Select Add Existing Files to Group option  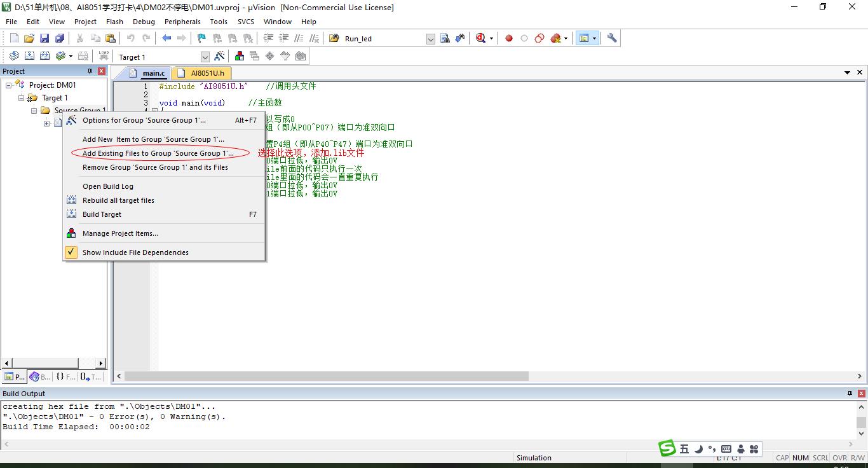158,153
